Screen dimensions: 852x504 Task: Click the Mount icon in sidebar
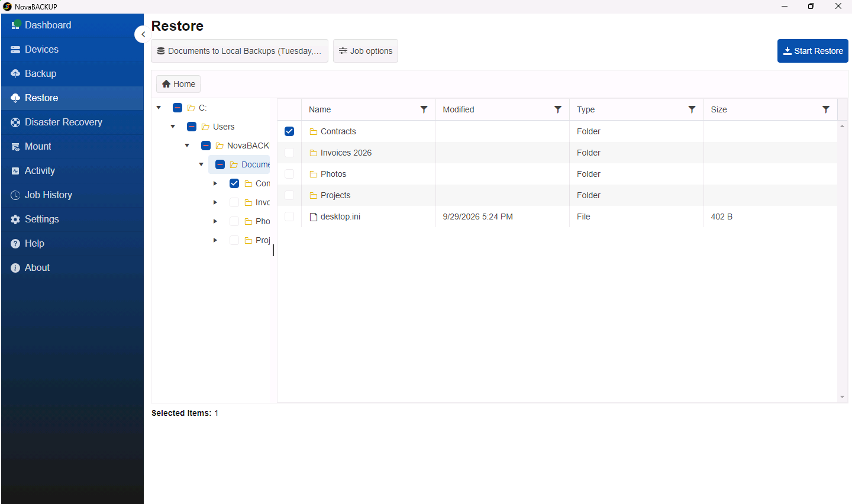click(x=15, y=147)
